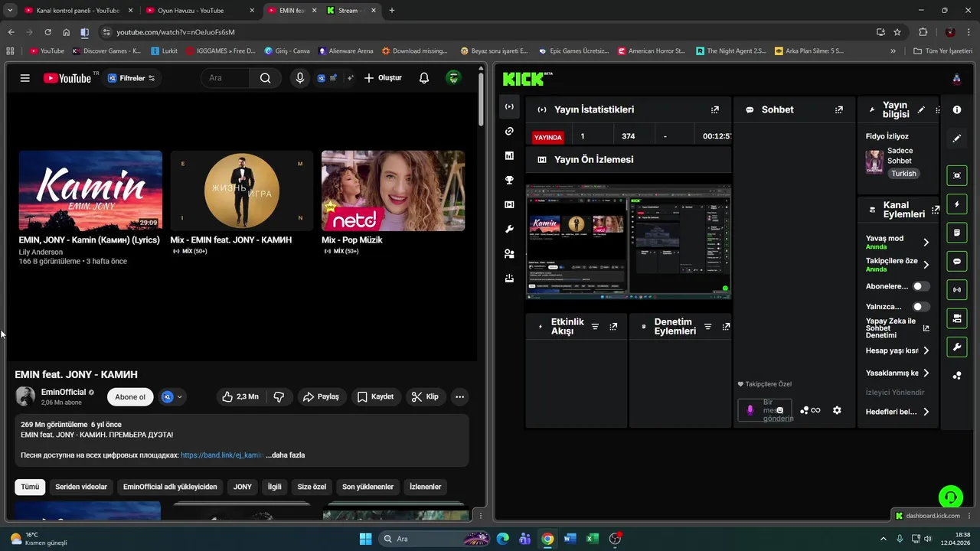Dislike the EMIN feat. JONY video

(279, 396)
